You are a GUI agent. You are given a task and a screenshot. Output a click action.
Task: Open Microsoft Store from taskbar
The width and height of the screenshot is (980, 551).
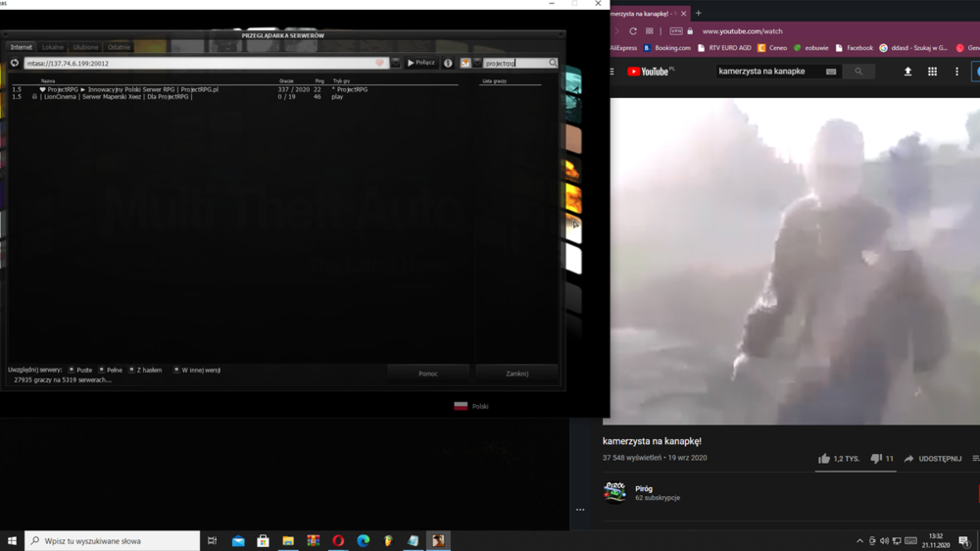(x=263, y=541)
